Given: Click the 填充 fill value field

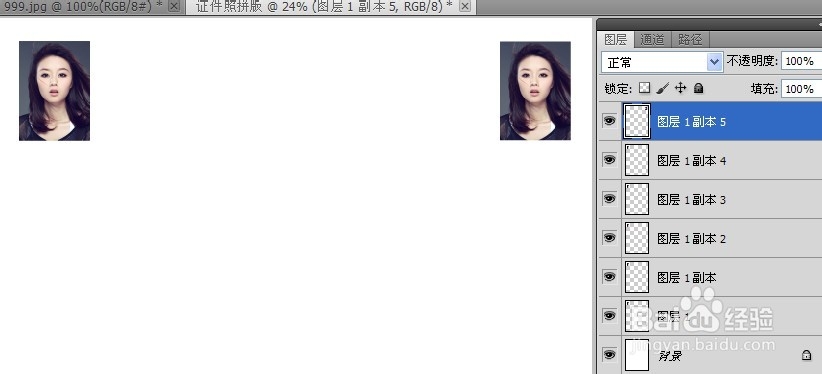Looking at the screenshot, I should [801, 89].
